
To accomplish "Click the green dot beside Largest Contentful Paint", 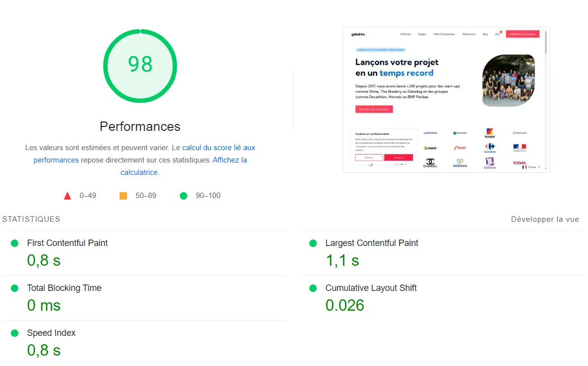I will (x=313, y=243).
